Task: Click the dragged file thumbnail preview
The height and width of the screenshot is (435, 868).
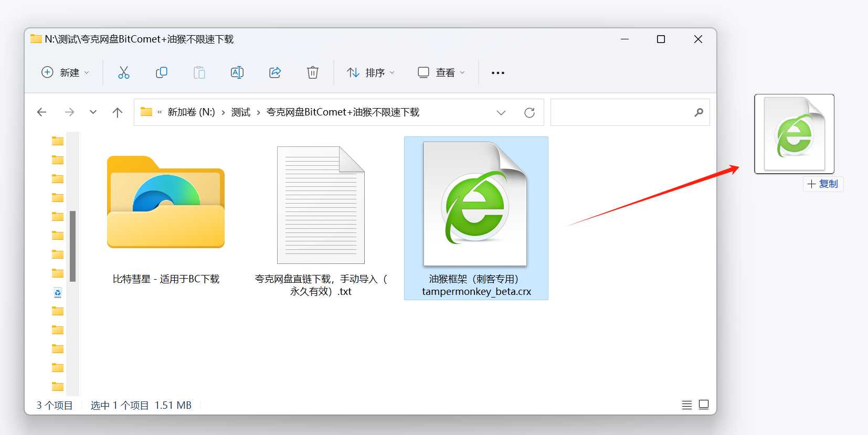Action: tap(794, 134)
